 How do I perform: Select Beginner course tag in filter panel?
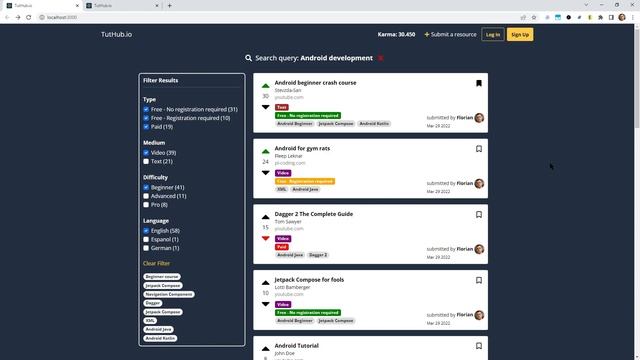pyautogui.click(x=162, y=276)
